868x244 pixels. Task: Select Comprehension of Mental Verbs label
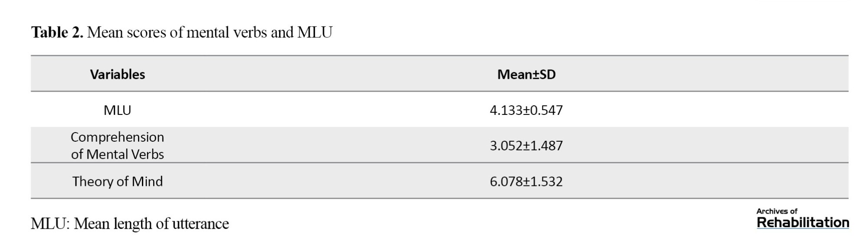117,146
